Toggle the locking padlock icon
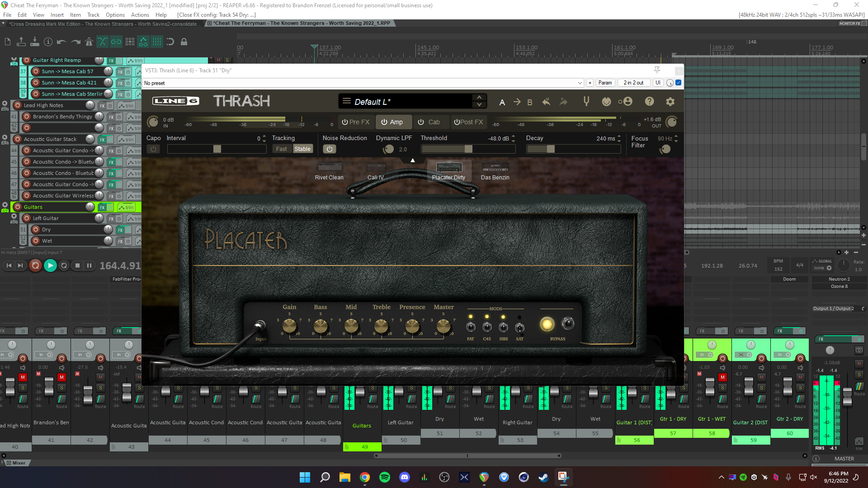The height and width of the screenshot is (488, 868). pos(184,42)
